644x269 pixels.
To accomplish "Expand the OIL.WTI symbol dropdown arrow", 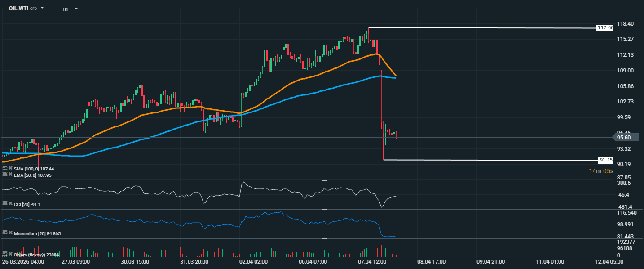I will coord(42,8).
